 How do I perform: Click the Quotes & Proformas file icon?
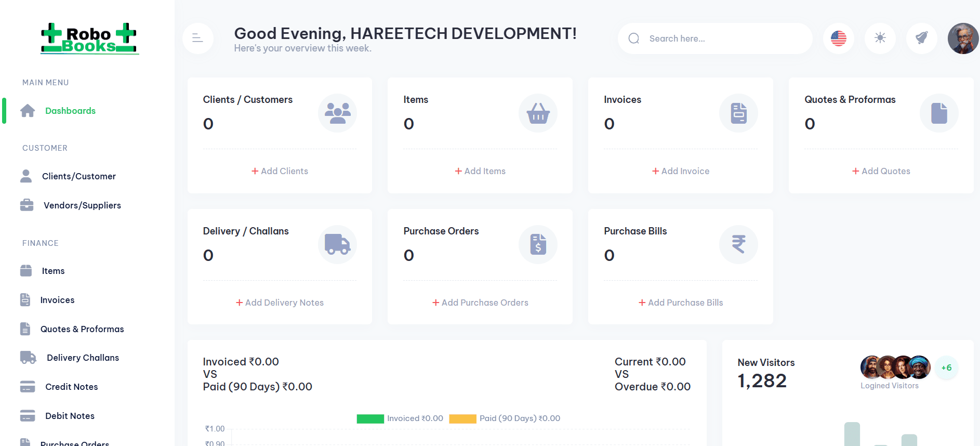tap(939, 113)
